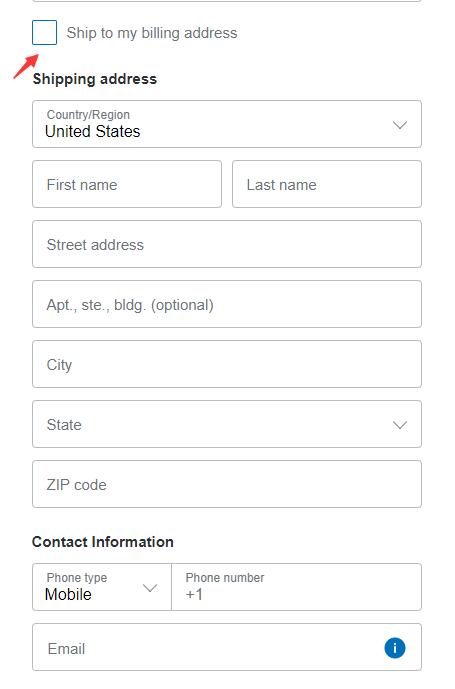Show the blue Email info icon tooltip
Viewport: 455px width, 689px height.
click(x=395, y=648)
